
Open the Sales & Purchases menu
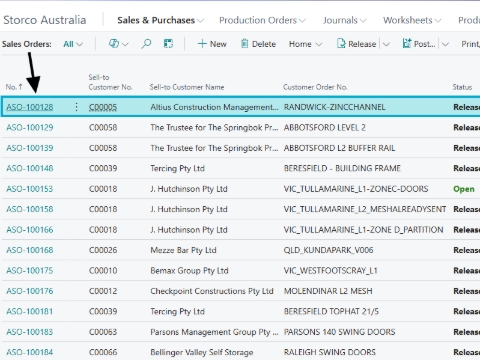[160, 20]
